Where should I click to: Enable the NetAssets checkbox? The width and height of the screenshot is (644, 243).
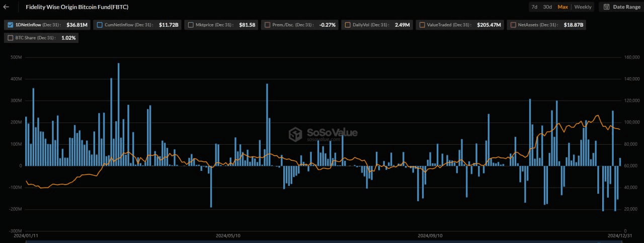tap(513, 24)
